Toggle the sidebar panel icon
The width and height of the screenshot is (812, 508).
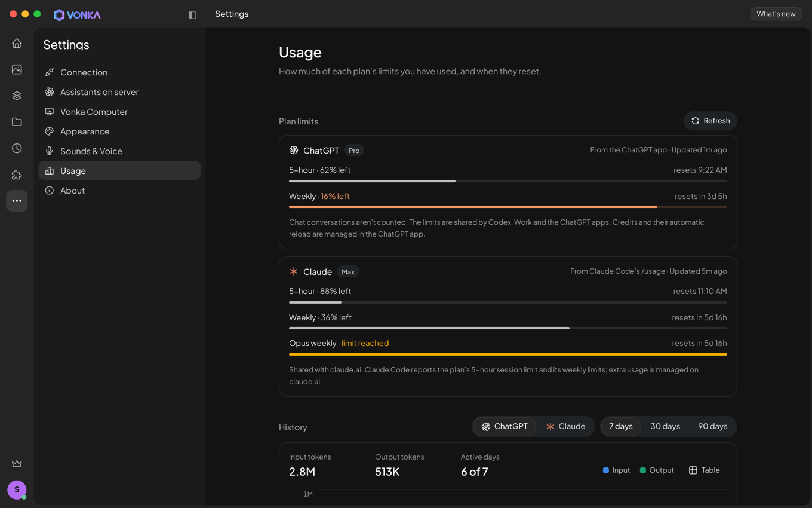tap(192, 15)
